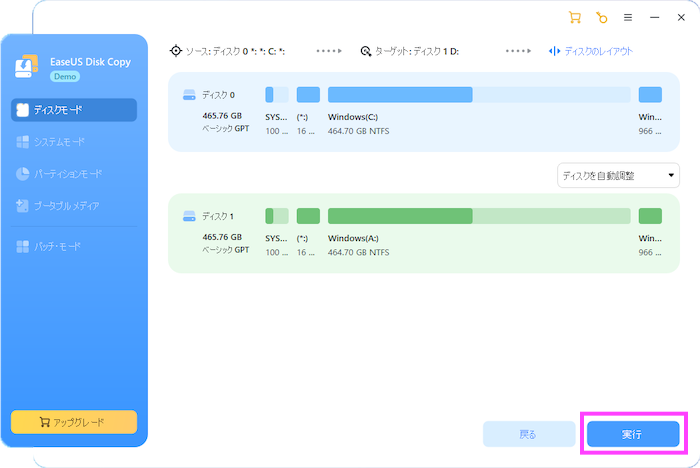Select Win... recovery partition on Disk 0
Screen dimensions: 700x468
(x=650, y=95)
